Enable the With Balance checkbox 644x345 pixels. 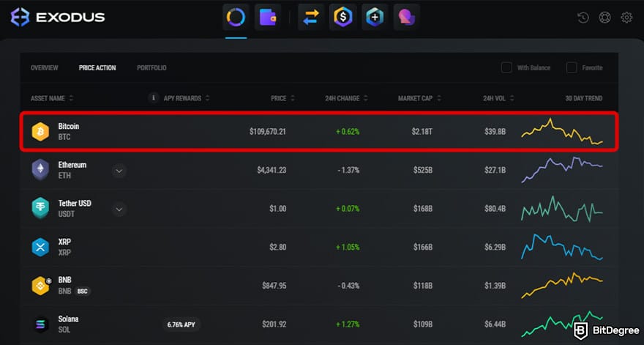tap(506, 68)
